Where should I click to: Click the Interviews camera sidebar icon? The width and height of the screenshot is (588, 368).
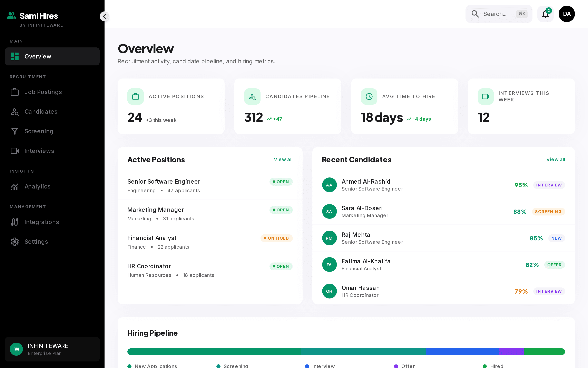pos(15,151)
